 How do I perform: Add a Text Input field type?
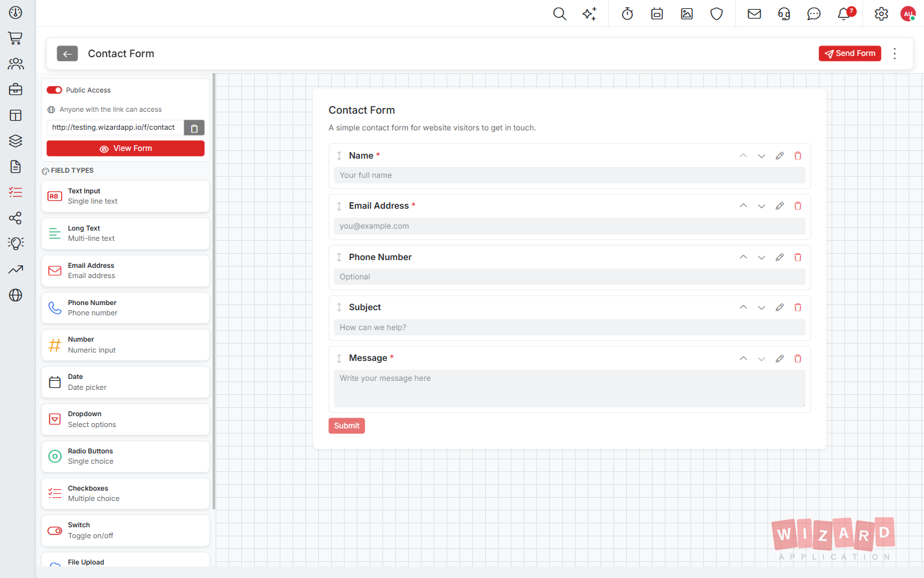(x=126, y=196)
